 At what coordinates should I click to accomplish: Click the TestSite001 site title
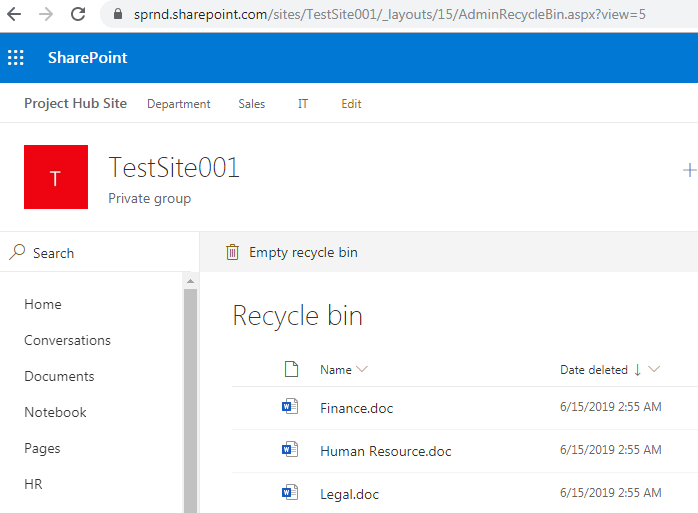click(x=174, y=167)
